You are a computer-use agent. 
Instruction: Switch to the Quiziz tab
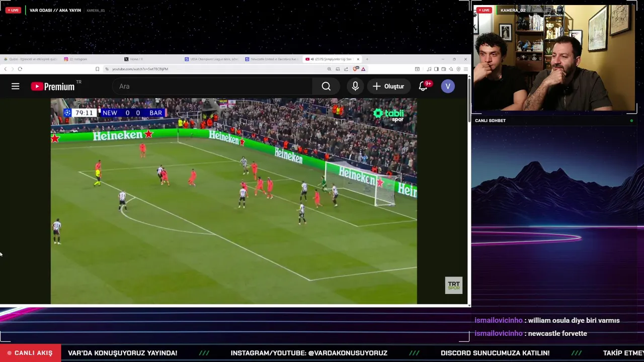(x=30, y=59)
